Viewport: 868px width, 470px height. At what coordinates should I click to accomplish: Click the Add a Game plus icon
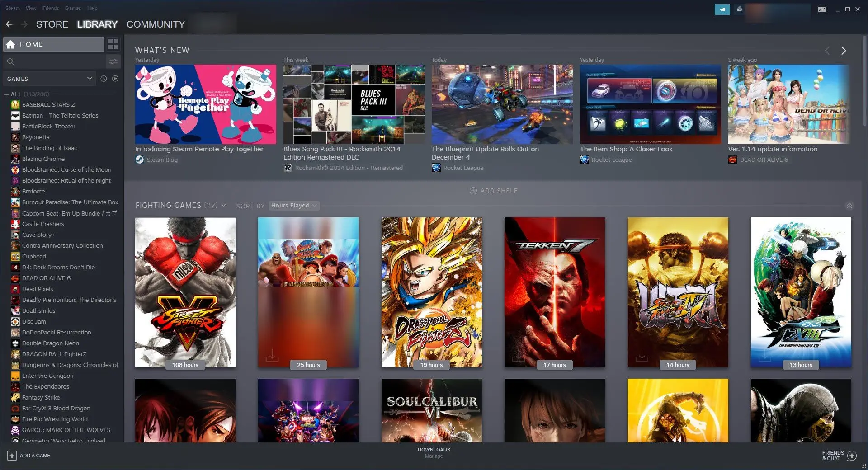click(x=12, y=456)
